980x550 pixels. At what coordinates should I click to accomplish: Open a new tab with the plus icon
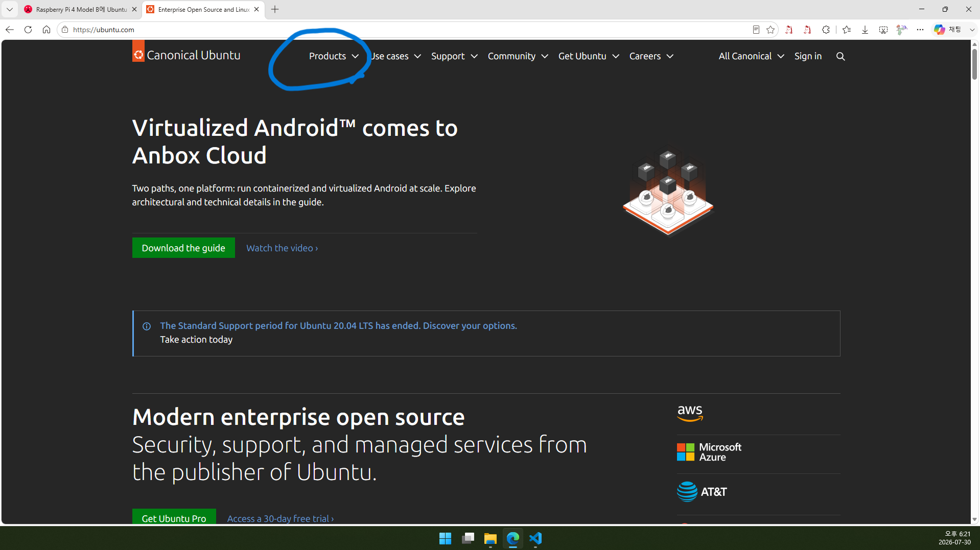[x=275, y=9]
